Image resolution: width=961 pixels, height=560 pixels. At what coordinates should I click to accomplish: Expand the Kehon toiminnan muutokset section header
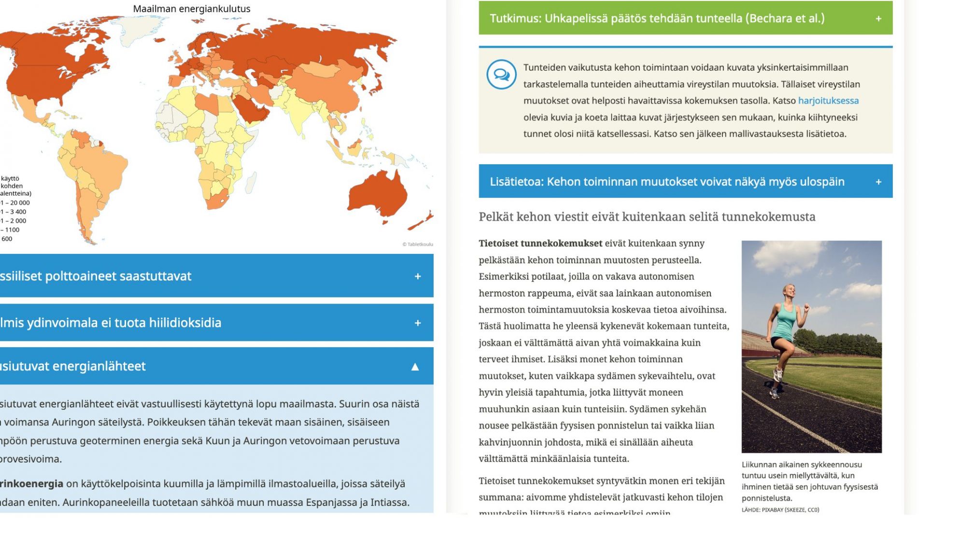pos(666,182)
